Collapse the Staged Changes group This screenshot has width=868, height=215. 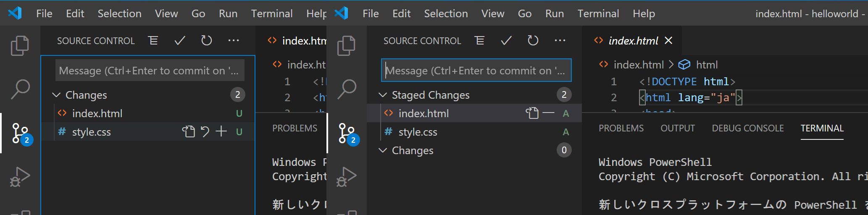383,95
